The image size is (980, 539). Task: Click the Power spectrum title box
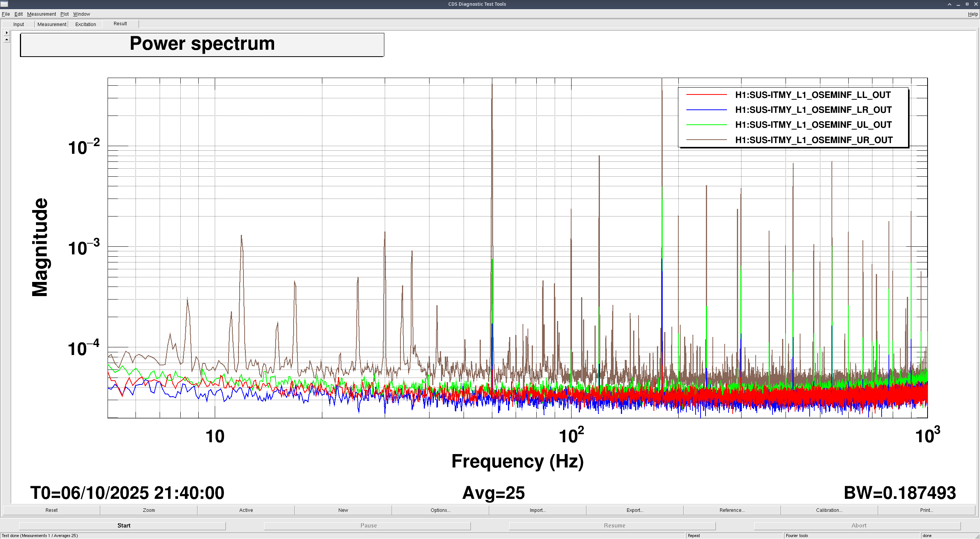point(202,44)
